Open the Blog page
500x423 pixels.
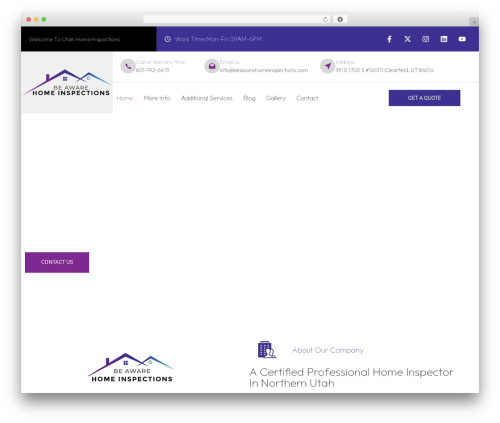point(249,98)
